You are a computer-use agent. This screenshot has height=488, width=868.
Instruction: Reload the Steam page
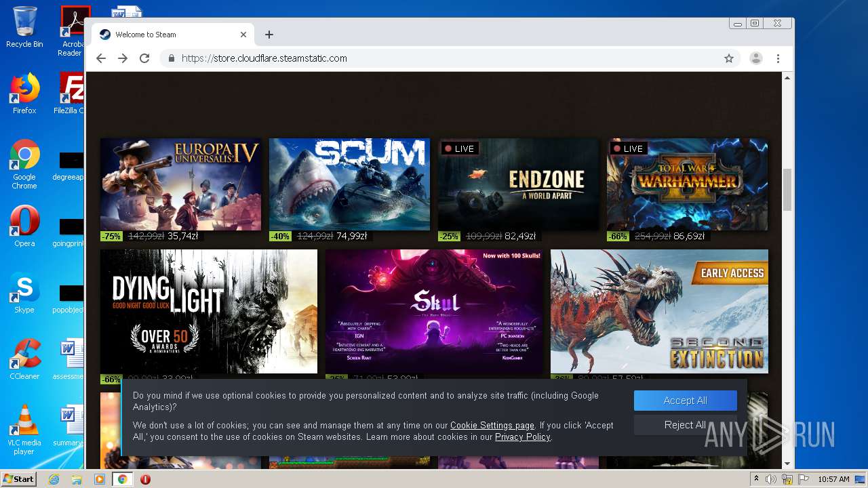(x=144, y=58)
